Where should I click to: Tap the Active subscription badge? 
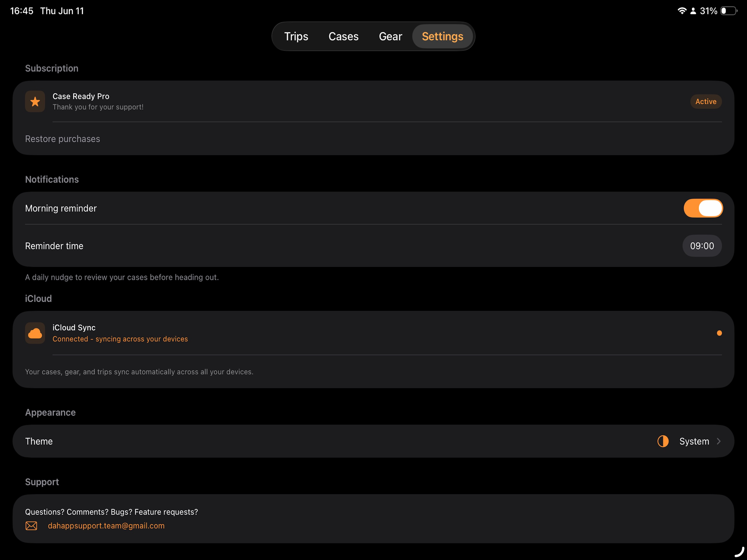(706, 101)
